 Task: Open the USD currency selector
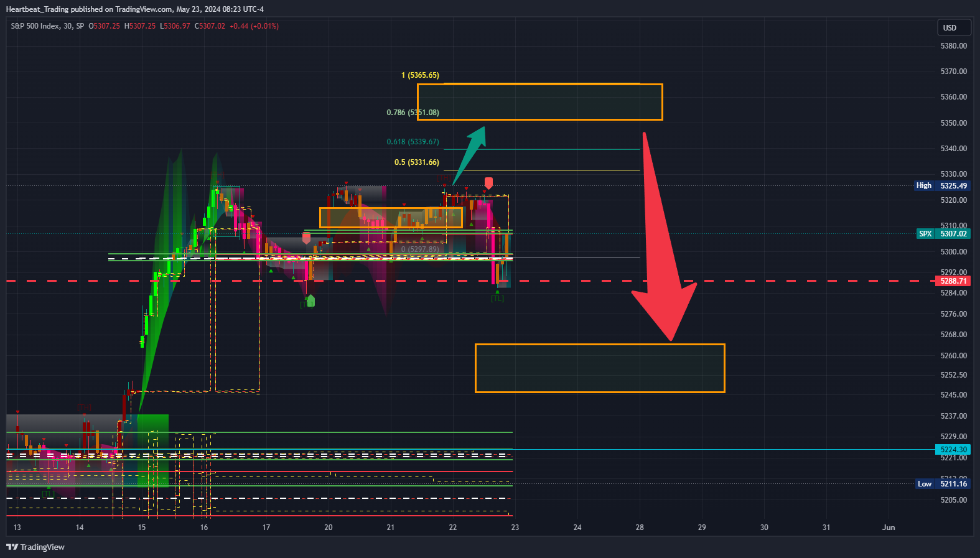click(954, 27)
